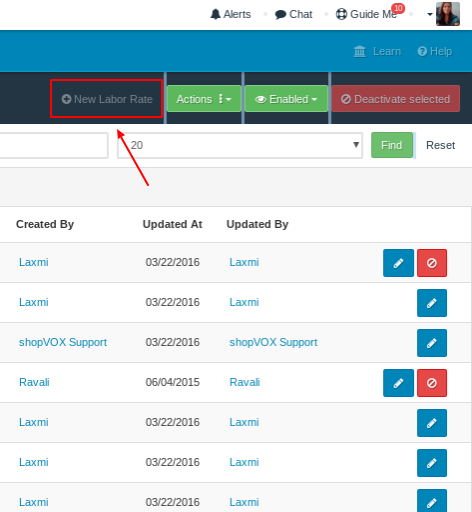Toggle the Enabled visibility filter dropdown
This screenshot has height=512, width=472.
tap(286, 99)
